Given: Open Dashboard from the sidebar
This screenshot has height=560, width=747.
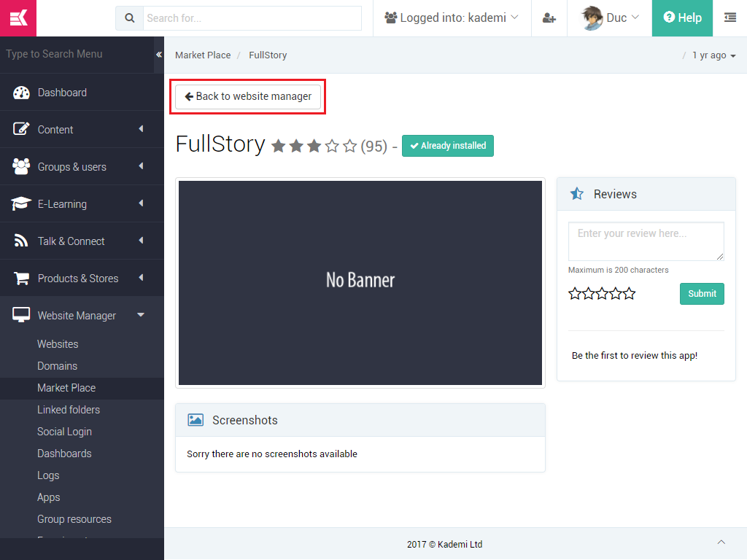Looking at the screenshot, I should [82, 93].
